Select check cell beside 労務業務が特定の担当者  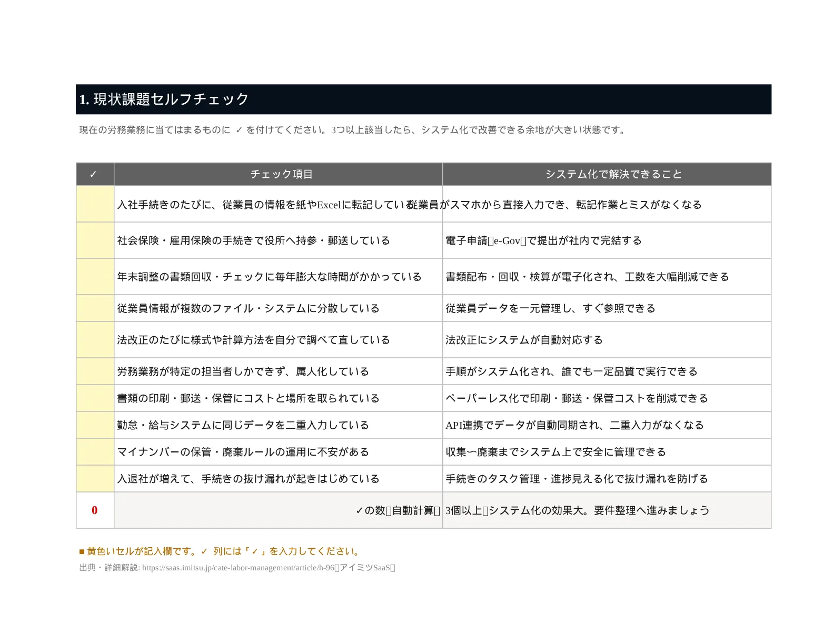[95, 371]
